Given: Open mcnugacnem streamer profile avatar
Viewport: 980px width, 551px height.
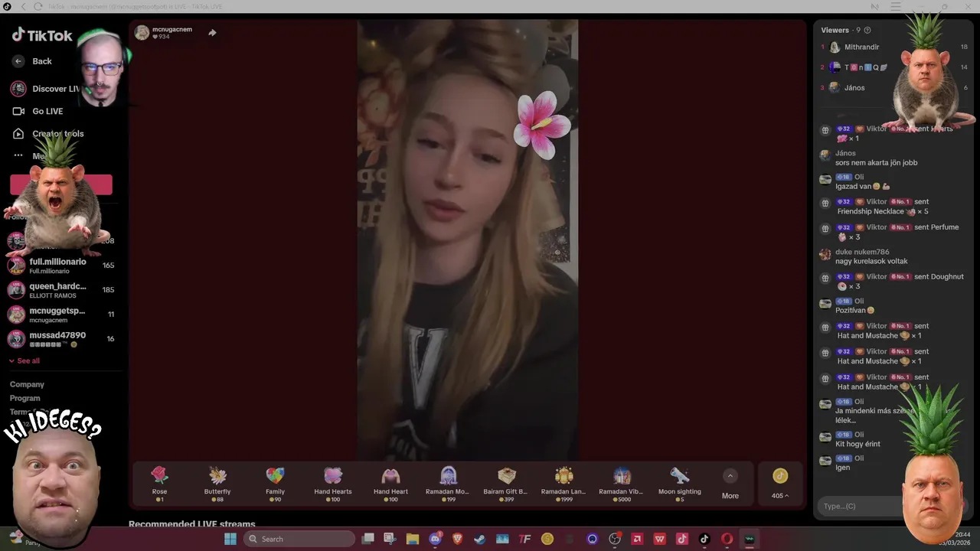Looking at the screenshot, I should click(142, 32).
